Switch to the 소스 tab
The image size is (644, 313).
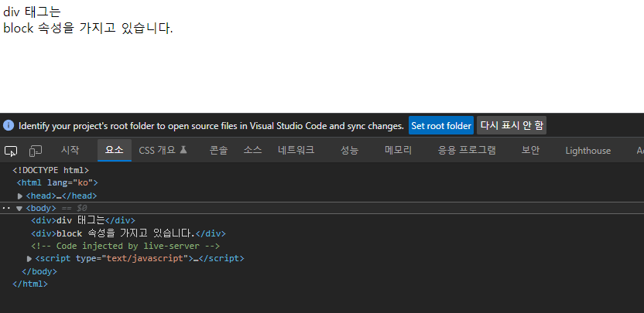click(x=252, y=150)
